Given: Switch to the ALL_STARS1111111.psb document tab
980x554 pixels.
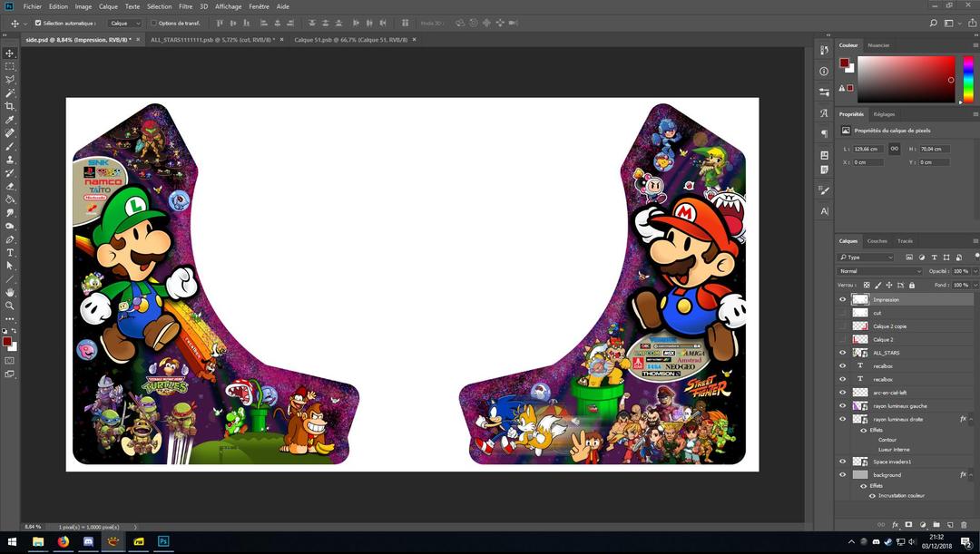Looking at the screenshot, I should pyautogui.click(x=212, y=39).
